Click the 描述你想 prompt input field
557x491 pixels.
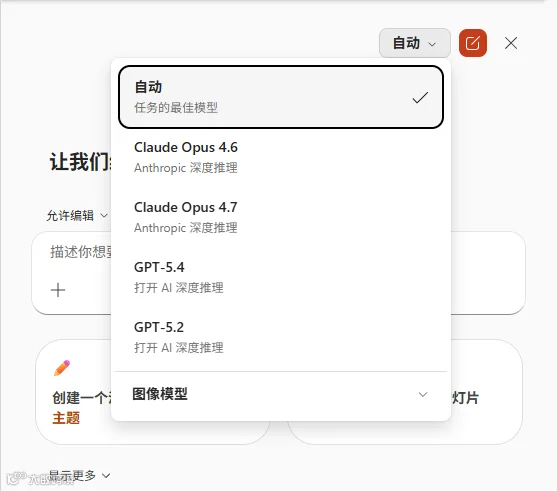point(72,273)
